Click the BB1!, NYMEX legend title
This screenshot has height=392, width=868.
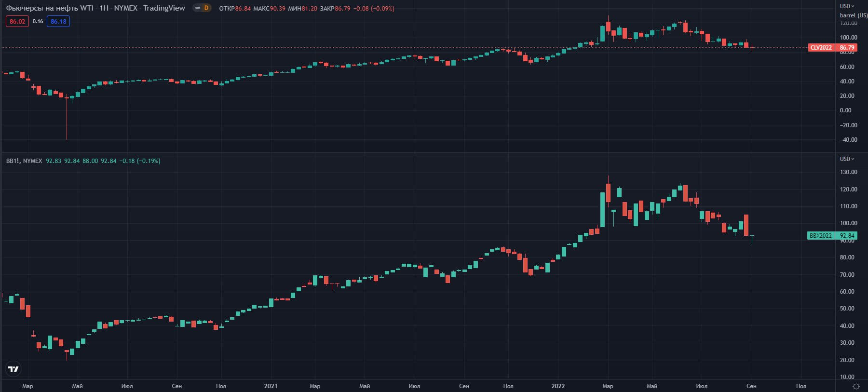click(x=24, y=161)
